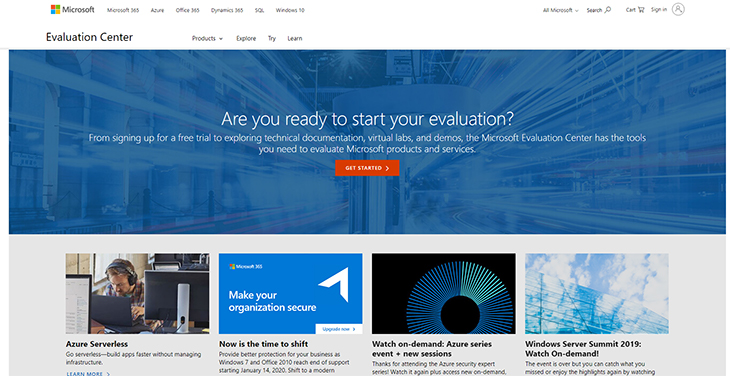
Task: Click the Upgrade now arrow tag
Action: tap(339, 329)
